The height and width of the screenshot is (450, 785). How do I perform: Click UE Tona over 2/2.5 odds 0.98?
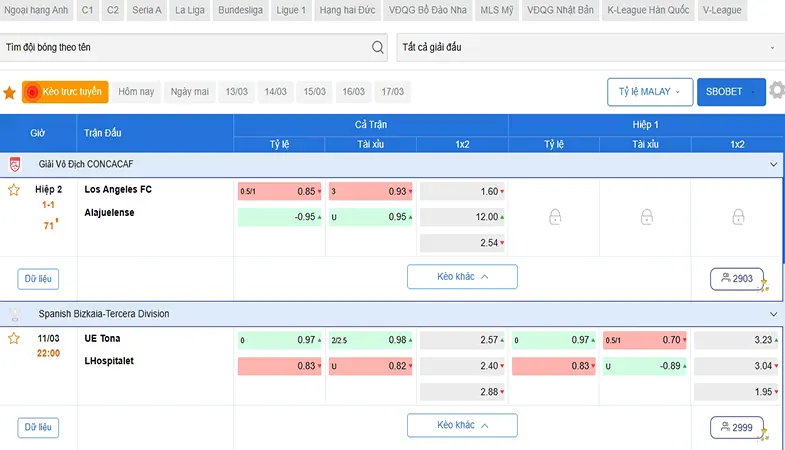(370, 340)
